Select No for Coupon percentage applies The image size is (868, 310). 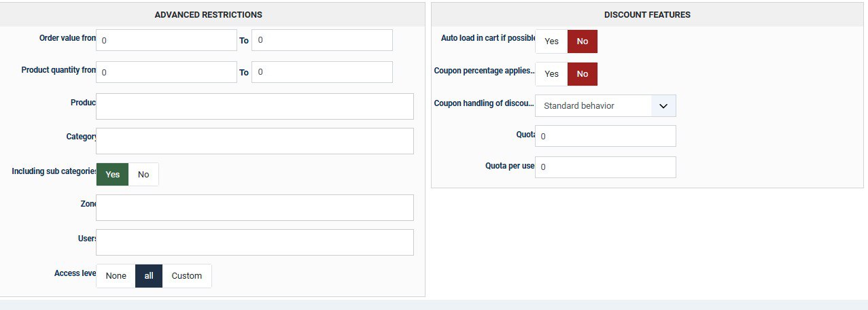(583, 74)
